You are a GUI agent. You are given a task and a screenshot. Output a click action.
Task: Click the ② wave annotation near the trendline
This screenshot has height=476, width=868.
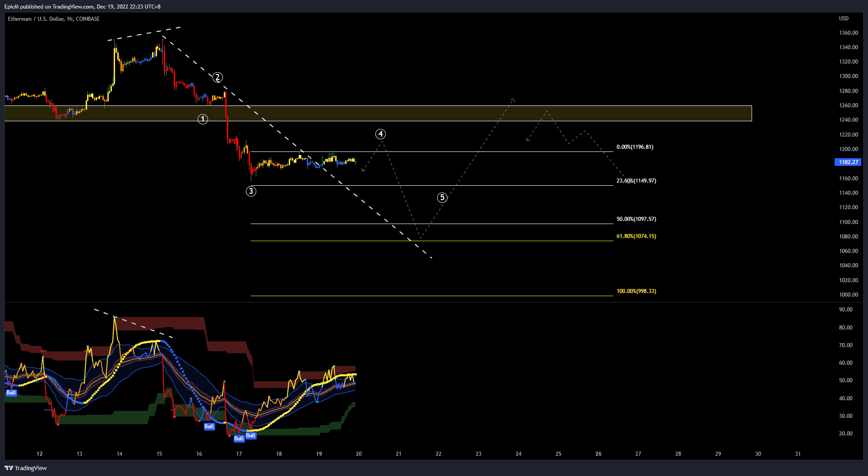pos(218,77)
